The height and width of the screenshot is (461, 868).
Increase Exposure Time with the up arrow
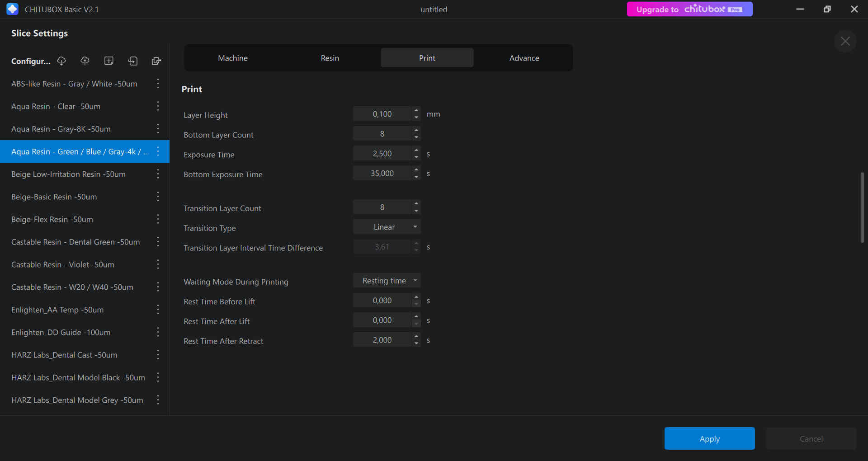pos(416,150)
